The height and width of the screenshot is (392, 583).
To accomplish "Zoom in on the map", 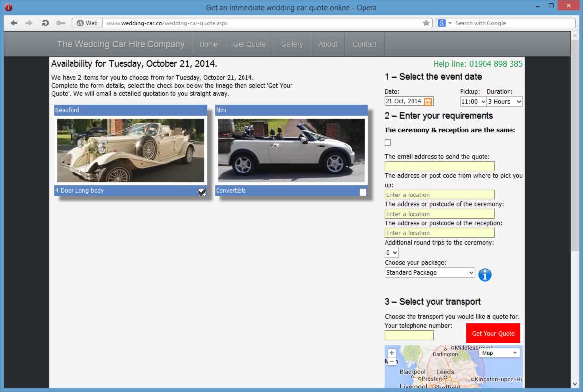I will coord(391,353).
